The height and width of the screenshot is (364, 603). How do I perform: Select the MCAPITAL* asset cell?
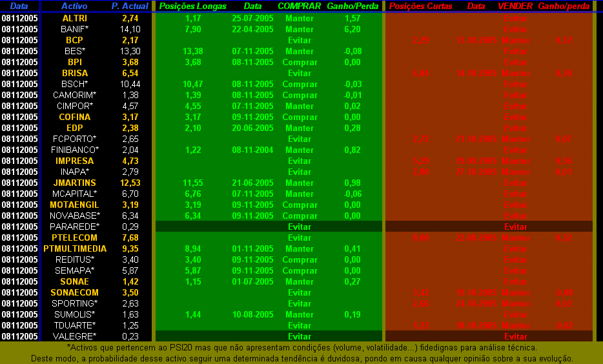(75, 194)
